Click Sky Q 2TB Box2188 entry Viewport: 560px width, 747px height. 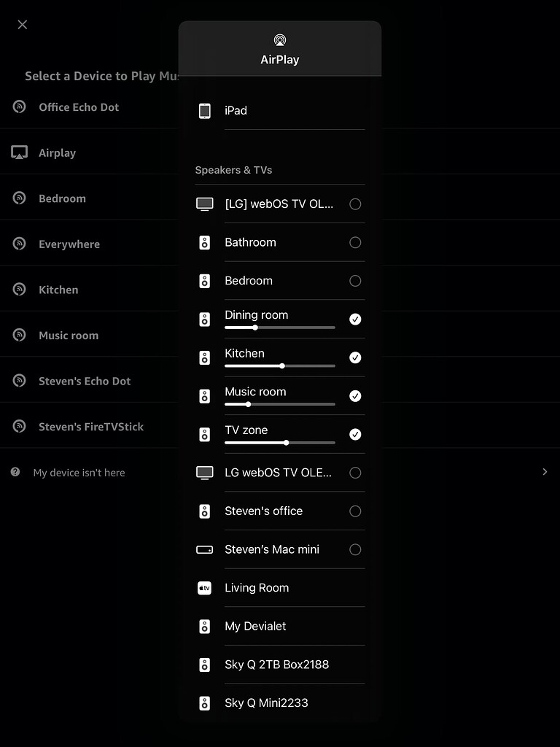tap(276, 664)
